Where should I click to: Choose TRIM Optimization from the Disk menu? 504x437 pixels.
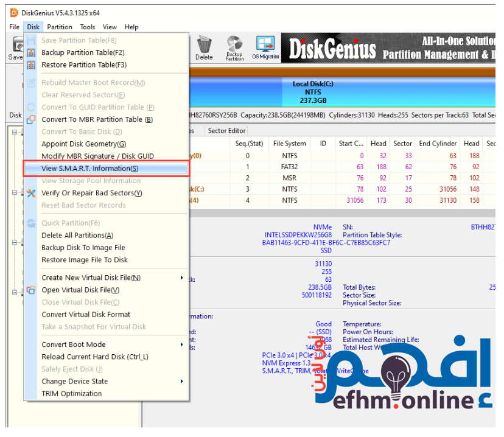(x=71, y=393)
